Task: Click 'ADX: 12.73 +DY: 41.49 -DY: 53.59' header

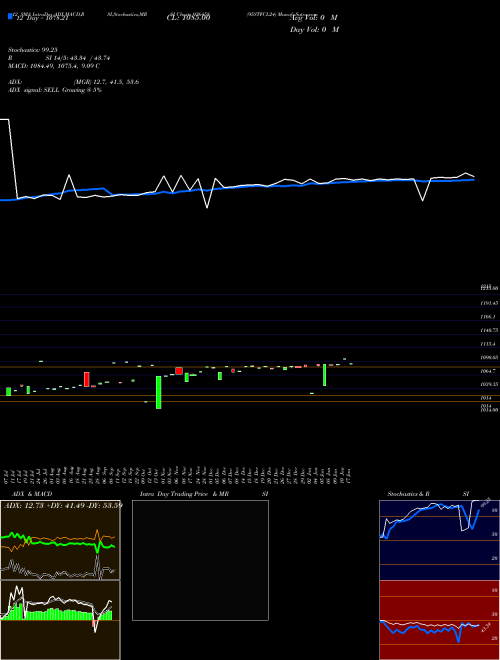Action: 63,506
